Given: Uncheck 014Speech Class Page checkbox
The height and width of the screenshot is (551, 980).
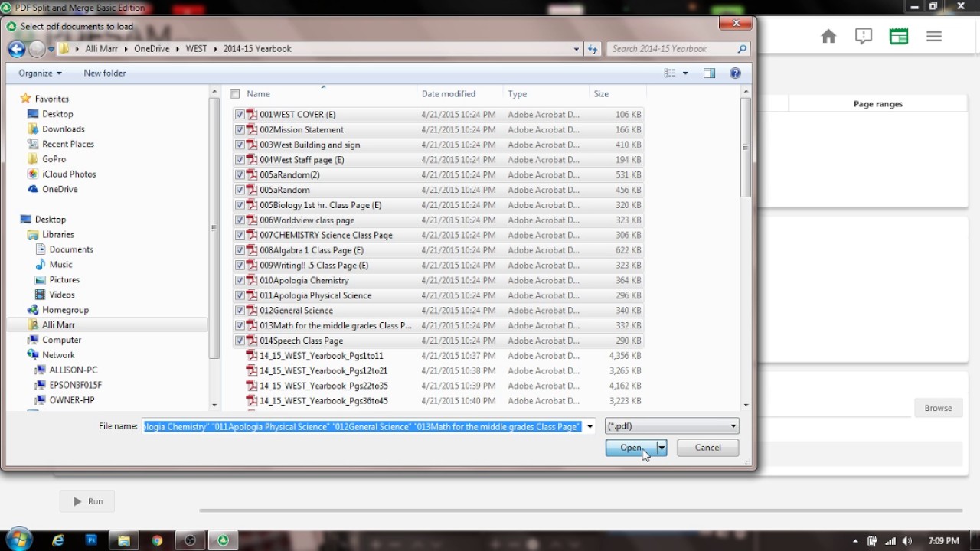Looking at the screenshot, I should pyautogui.click(x=240, y=341).
